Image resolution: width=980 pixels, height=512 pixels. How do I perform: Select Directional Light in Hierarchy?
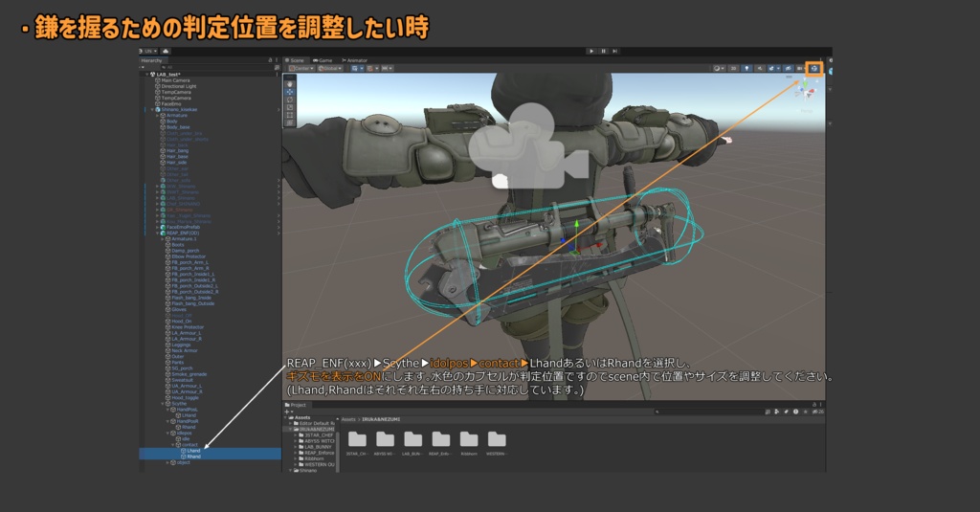[x=179, y=86]
